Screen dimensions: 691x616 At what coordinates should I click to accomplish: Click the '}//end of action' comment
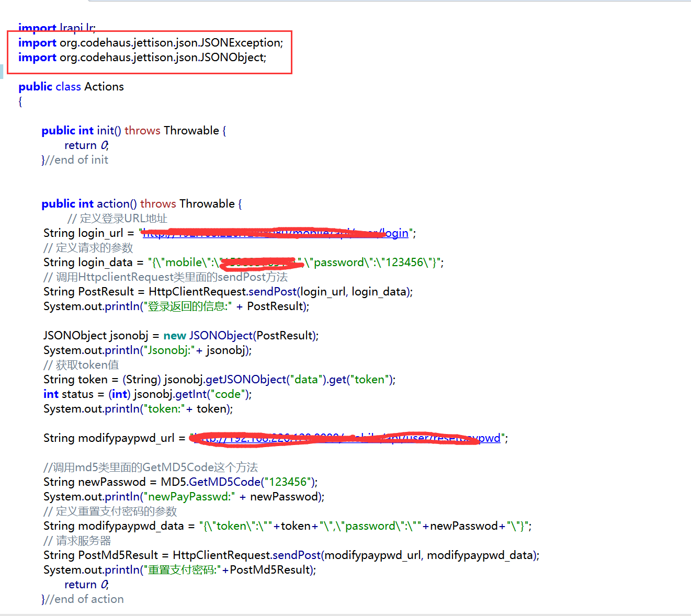pyautogui.click(x=83, y=599)
